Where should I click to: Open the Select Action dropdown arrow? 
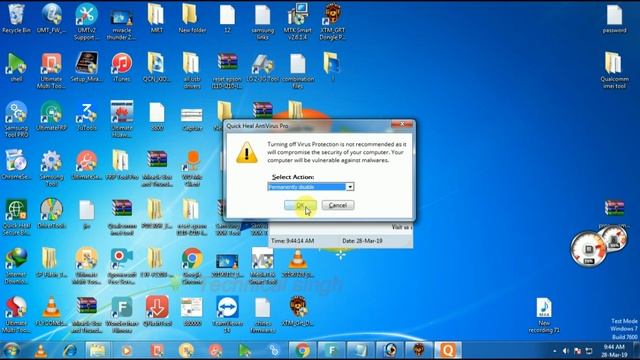pos(350,187)
